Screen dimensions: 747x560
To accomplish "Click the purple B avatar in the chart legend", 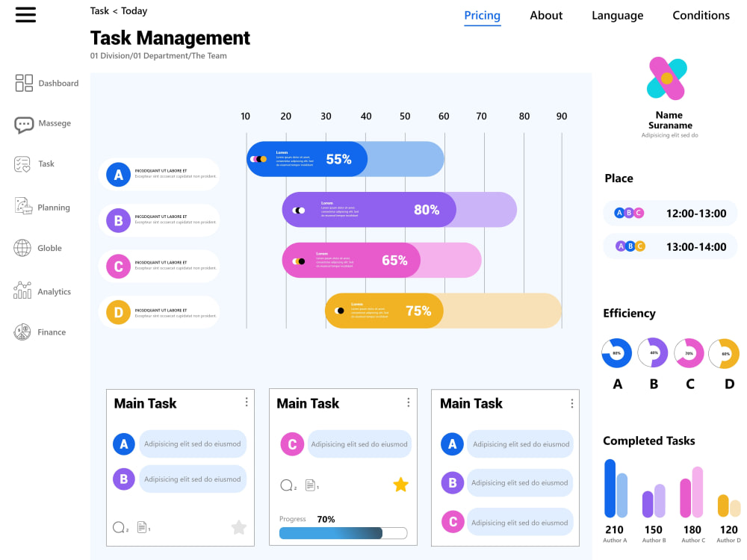I will (118, 220).
